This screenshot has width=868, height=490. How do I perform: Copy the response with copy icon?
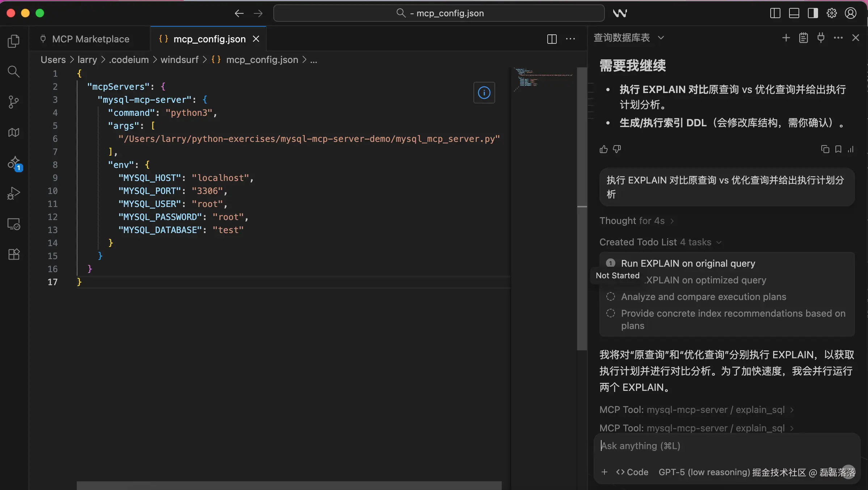825,149
